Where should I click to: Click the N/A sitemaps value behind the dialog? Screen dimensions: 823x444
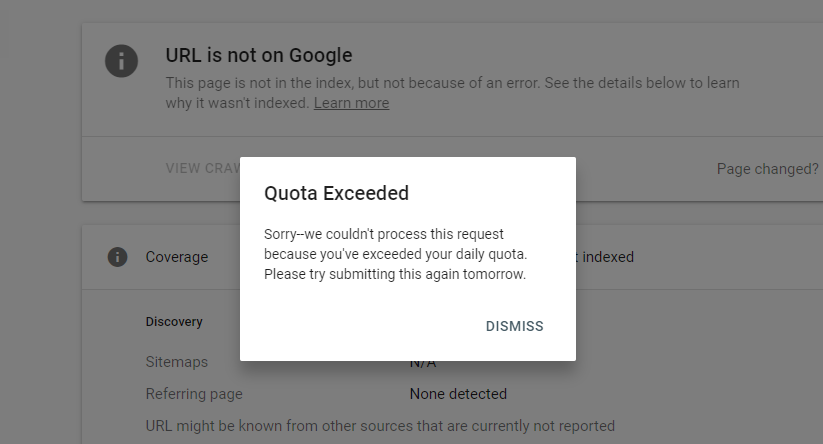click(423, 364)
